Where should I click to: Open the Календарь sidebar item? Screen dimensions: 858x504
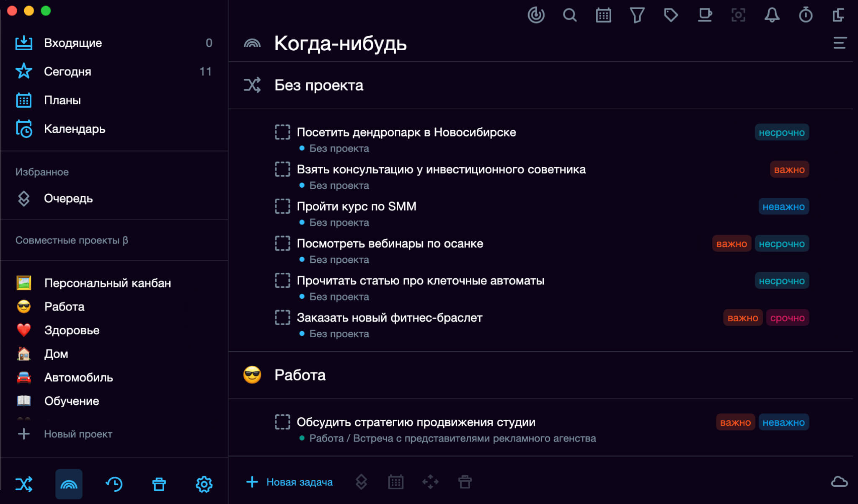[75, 129]
